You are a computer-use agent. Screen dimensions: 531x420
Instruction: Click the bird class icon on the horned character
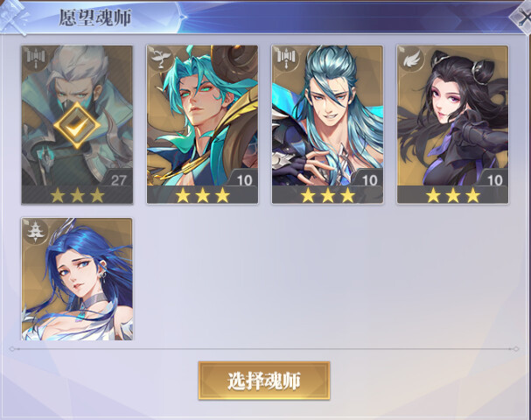click(x=160, y=57)
